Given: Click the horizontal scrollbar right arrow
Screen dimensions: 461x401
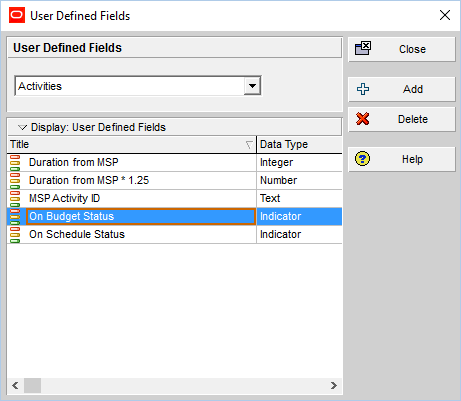Looking at the screenshot, I should [x=334, y=386].
